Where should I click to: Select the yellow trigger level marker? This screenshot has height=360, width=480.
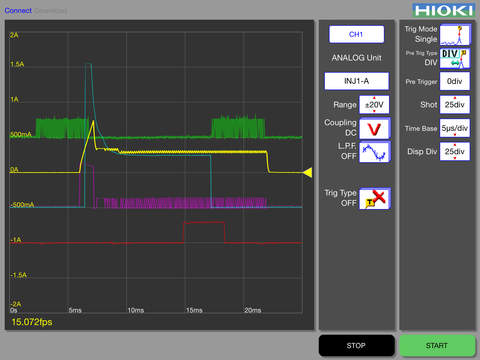tap(307, 172)
